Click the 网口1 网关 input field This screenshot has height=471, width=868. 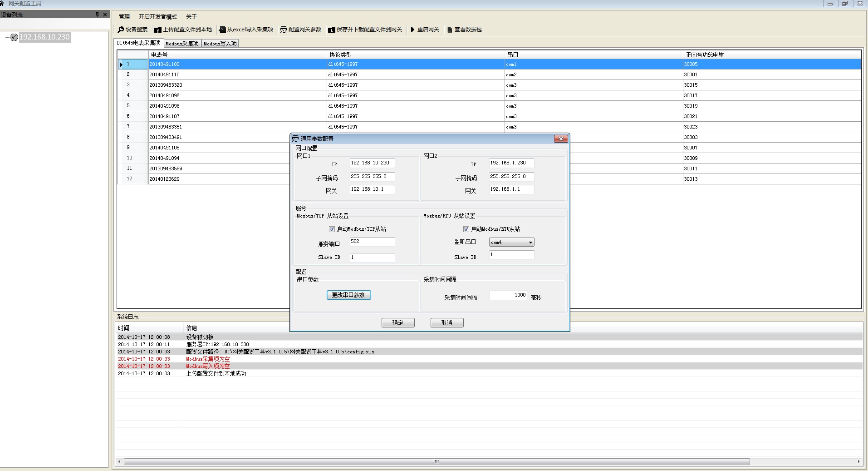(372, 189)
